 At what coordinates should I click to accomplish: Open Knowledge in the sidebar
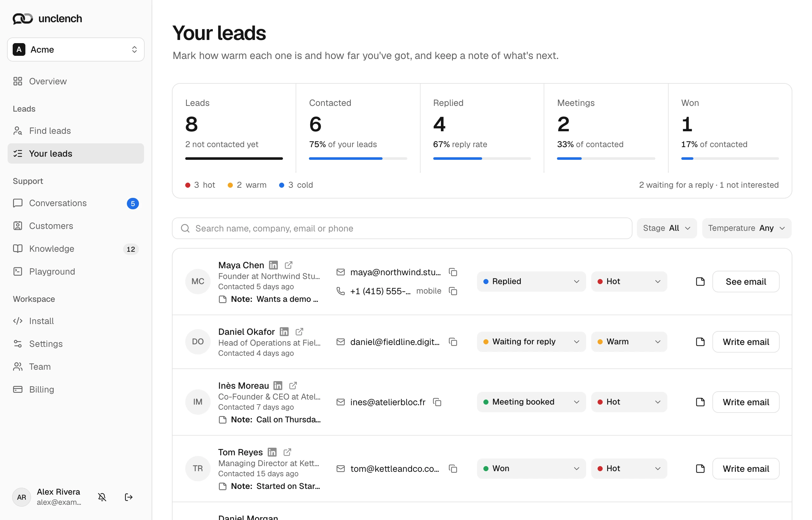[x=76, y=249]
